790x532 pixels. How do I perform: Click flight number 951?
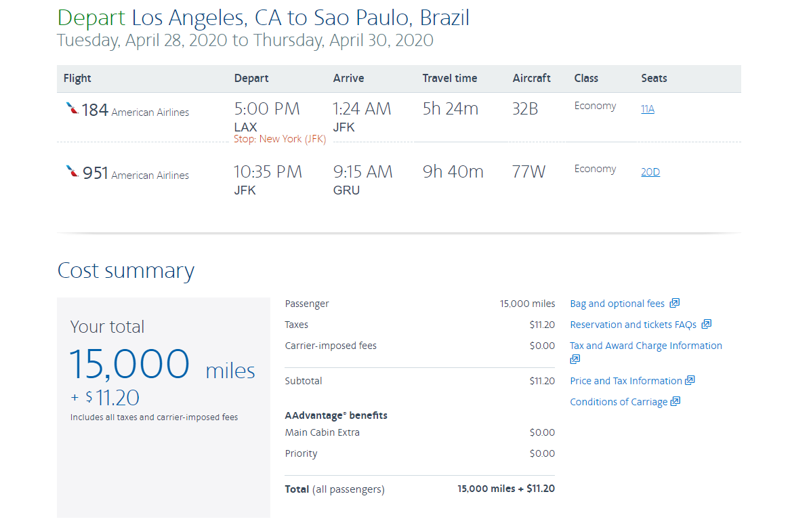[x=96, y=173]
